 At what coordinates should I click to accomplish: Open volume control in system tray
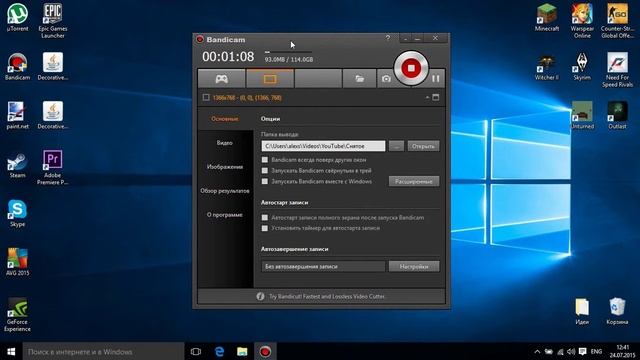click(571, 351)
